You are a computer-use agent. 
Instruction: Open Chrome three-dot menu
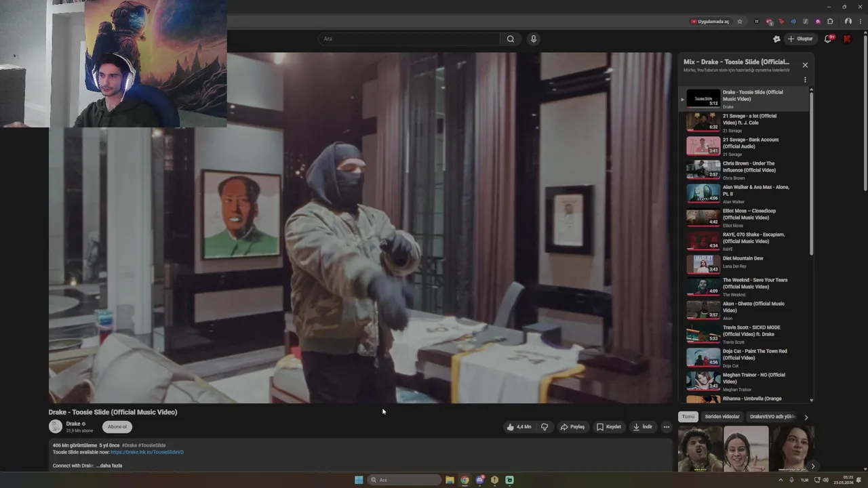tap(860, 22)
